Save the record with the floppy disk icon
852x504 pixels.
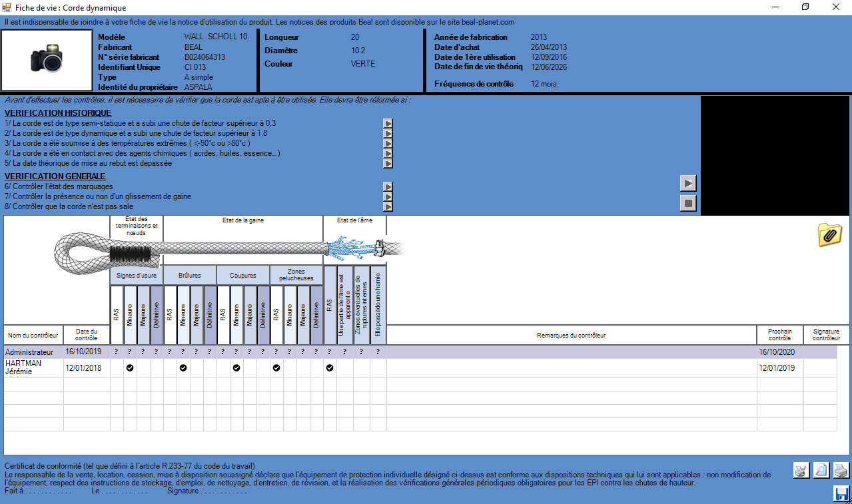click(841, 493)
